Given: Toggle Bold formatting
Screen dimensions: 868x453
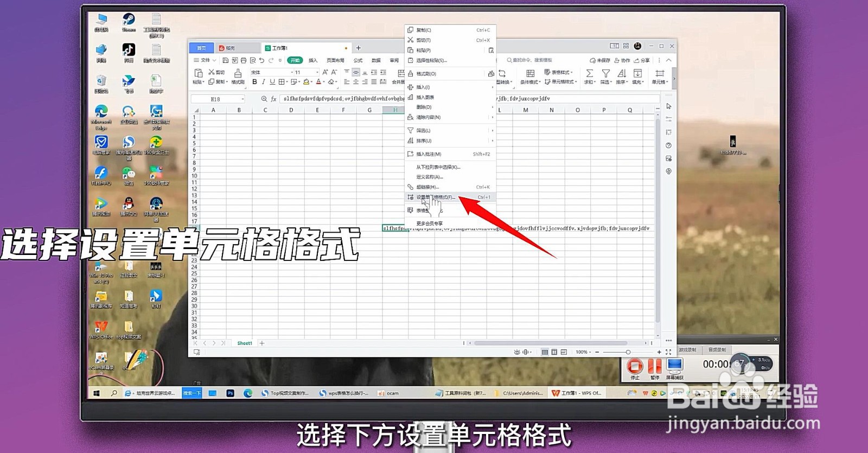Looking at the screenshot, I should [x=254, y=82].
